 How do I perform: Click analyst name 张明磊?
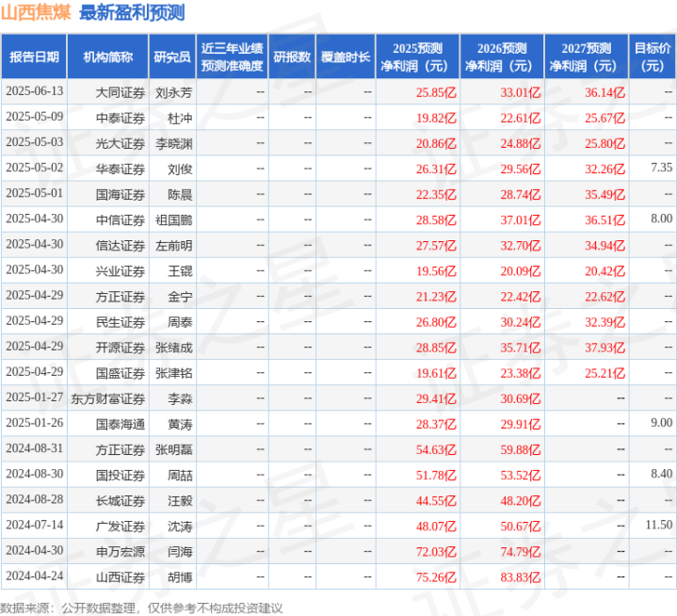(x=173, y=449)
